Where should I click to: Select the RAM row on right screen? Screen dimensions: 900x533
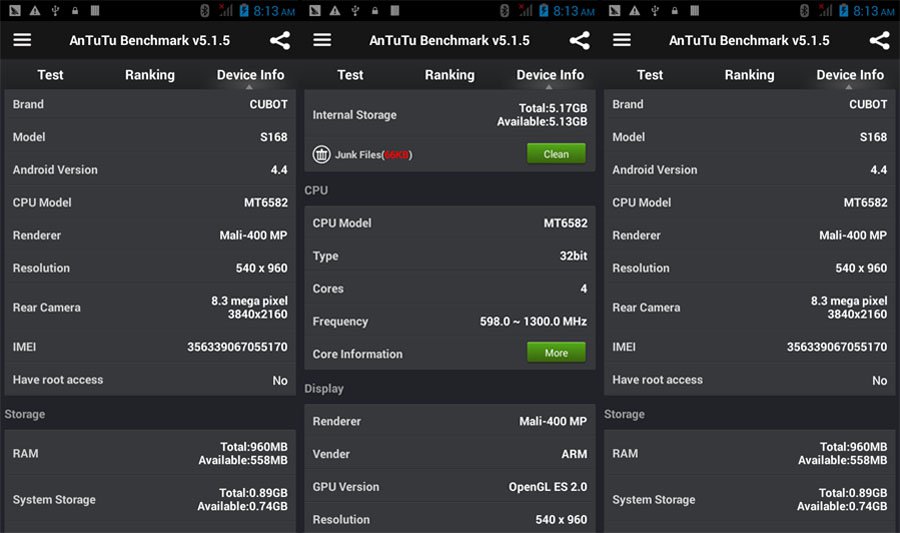coord(749,453)
